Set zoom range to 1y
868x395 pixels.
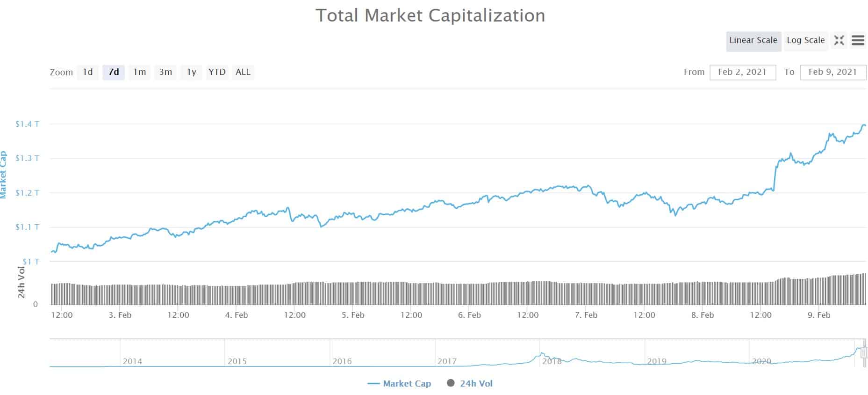[190, 72]
